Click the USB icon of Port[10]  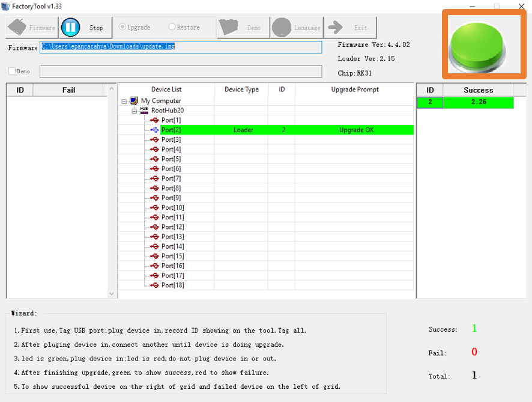tap(154, 207)
